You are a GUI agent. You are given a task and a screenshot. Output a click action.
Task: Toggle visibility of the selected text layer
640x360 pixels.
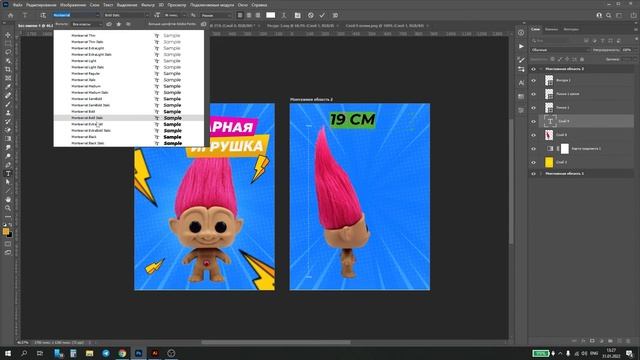[x=533, y=121]
